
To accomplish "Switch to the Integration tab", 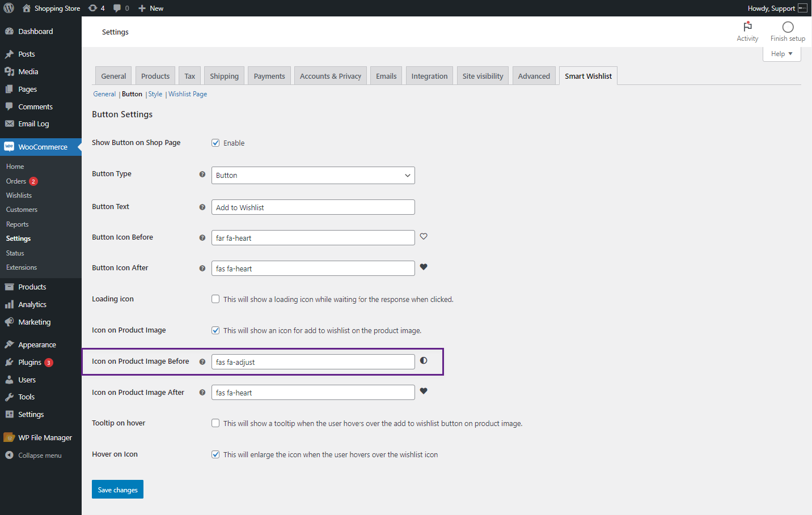I will point(429,76).
